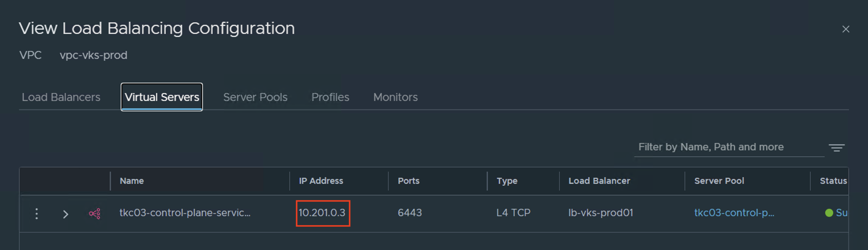868x250 pixels.
Task: Close the Load Balancing Configuration dialog
Action: pos(845,29)
